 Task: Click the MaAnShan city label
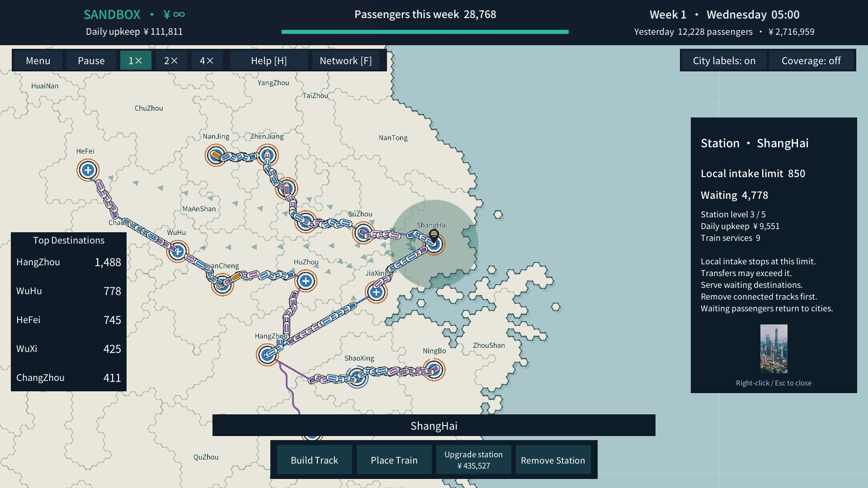[199, 209]
